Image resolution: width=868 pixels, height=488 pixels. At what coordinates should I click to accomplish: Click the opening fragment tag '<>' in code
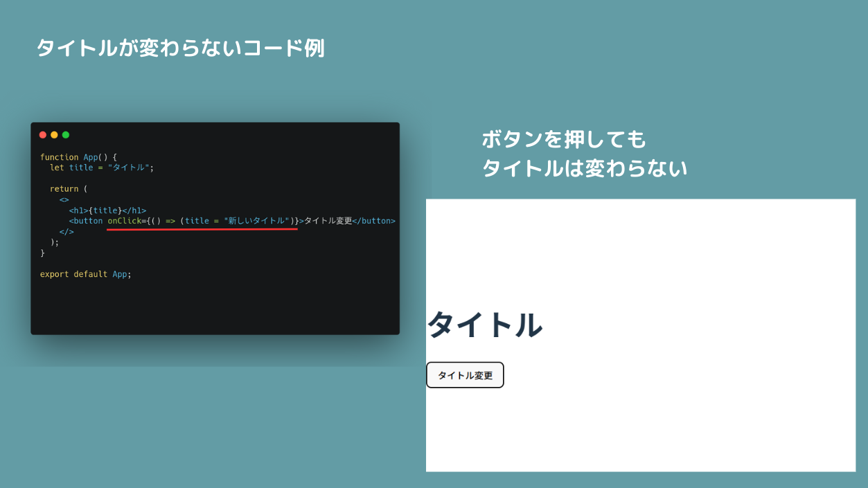click(x=64, y=199)
